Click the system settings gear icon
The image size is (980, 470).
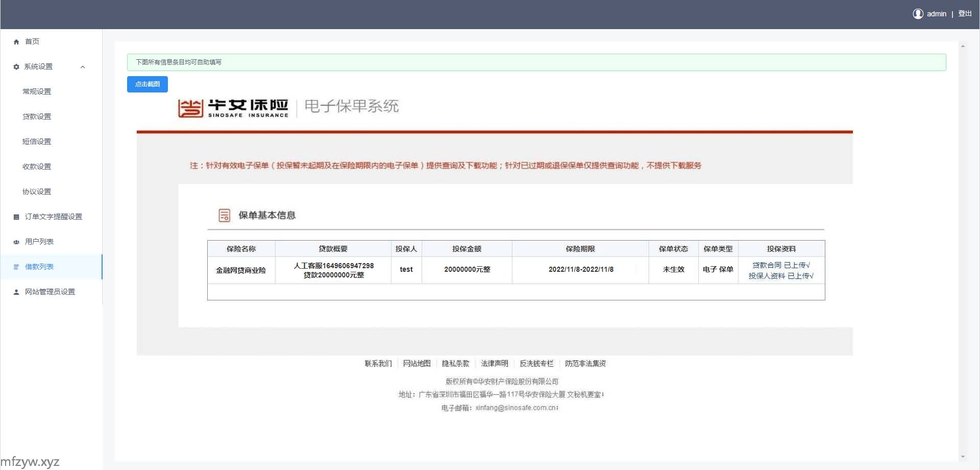point(16,67)
